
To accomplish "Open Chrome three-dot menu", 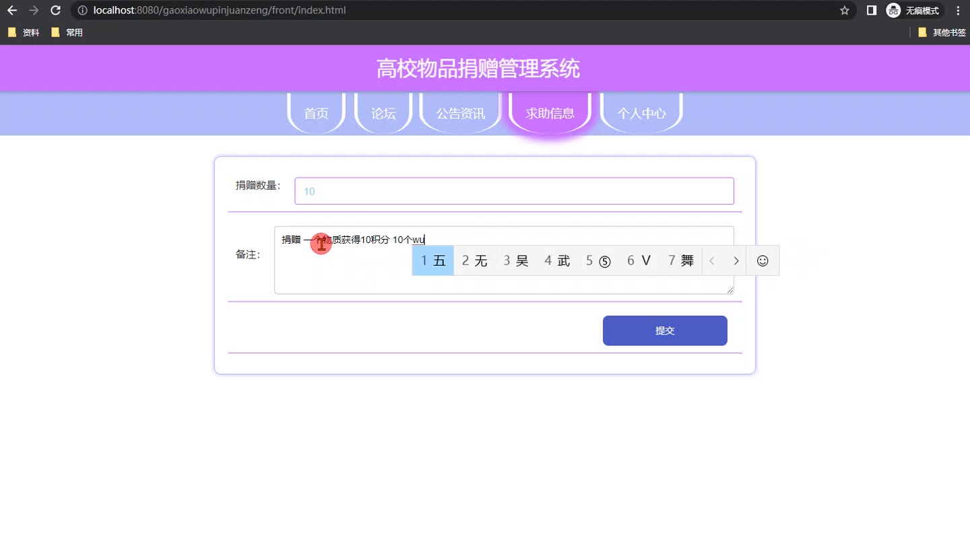I will pos(958,10).
